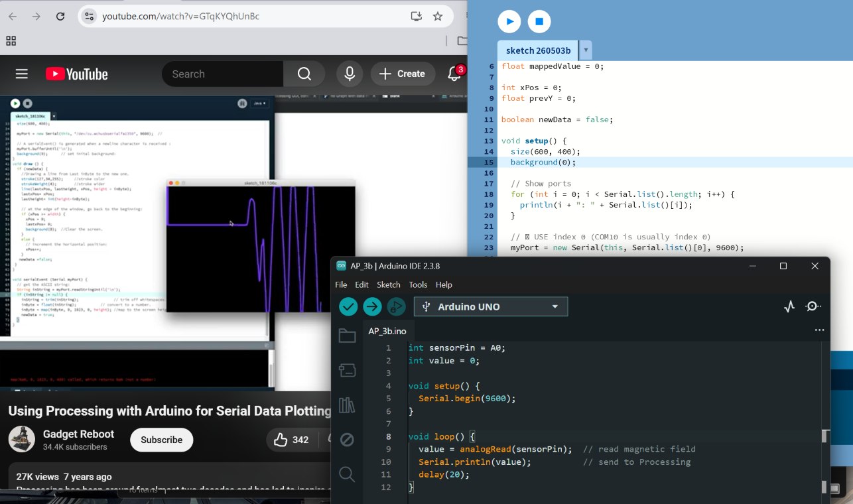853x504 pixels.
Task: Start debugging in Arduino IDE toolbar
Action: point(397,306)
